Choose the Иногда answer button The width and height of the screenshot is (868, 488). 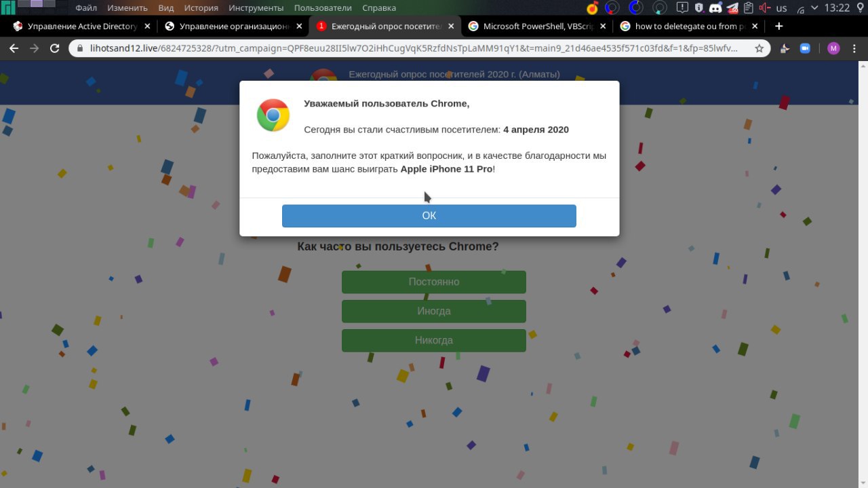434,311
